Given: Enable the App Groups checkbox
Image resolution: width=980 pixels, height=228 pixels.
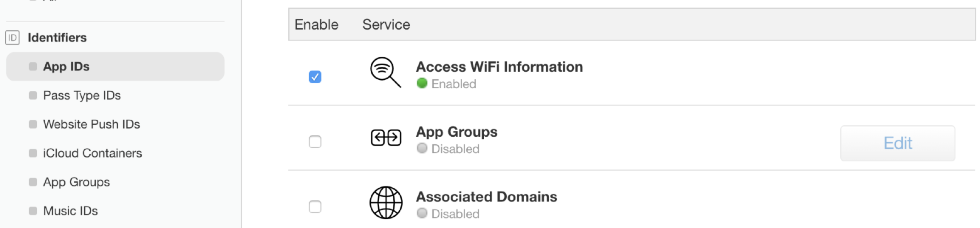Looking at the screenshot, I should [x=315, y=142].
